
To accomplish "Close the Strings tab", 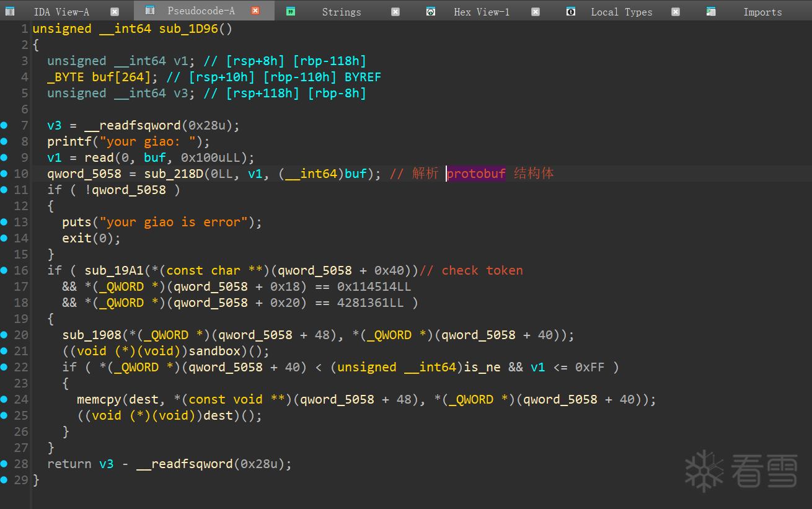I will pyautogui.click(x=395, y=11).
